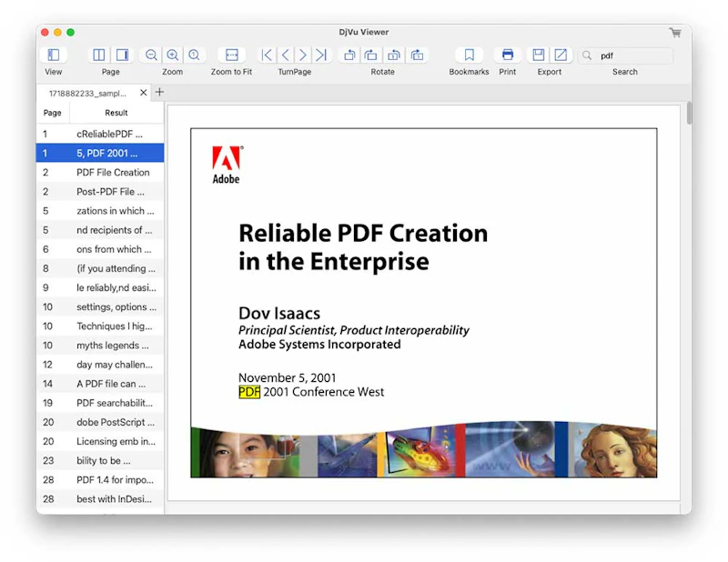This screenshot has height=562, width=728.
Task: Select result cReliablePDF ... on page 1
Action: pos(100,134)
